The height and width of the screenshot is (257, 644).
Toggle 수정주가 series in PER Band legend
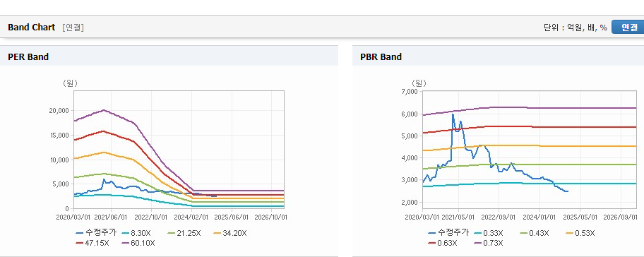(96, 233)
